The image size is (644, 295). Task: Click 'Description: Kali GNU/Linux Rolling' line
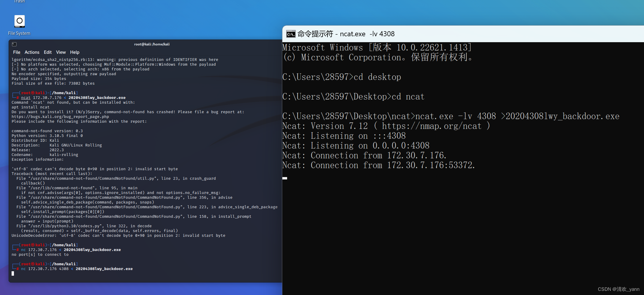57,145
